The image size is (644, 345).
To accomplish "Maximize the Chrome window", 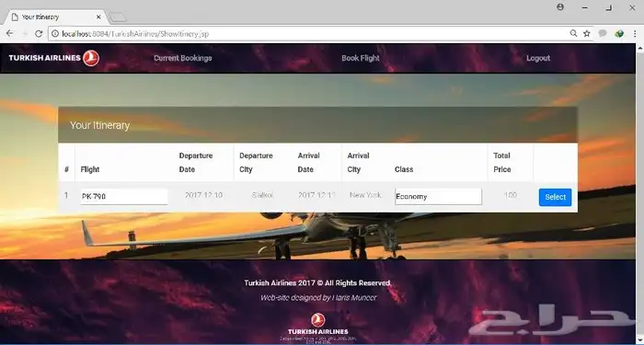I will tap(609, 7).
